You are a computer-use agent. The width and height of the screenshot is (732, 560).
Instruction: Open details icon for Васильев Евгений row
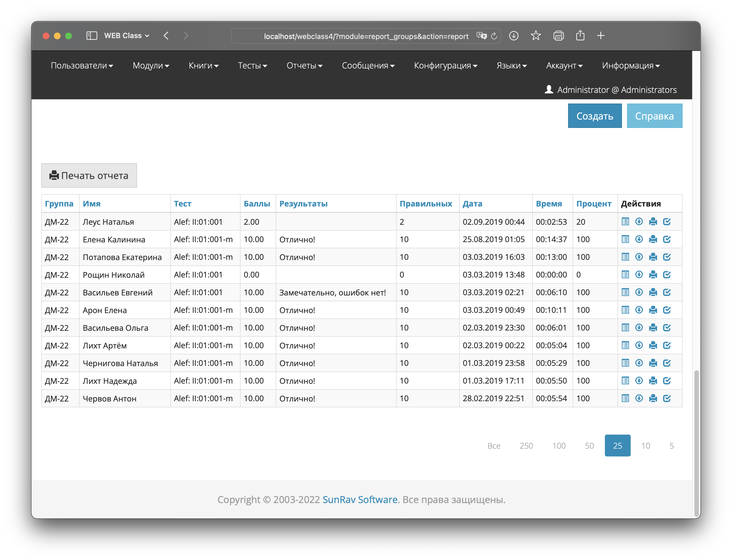625,292
